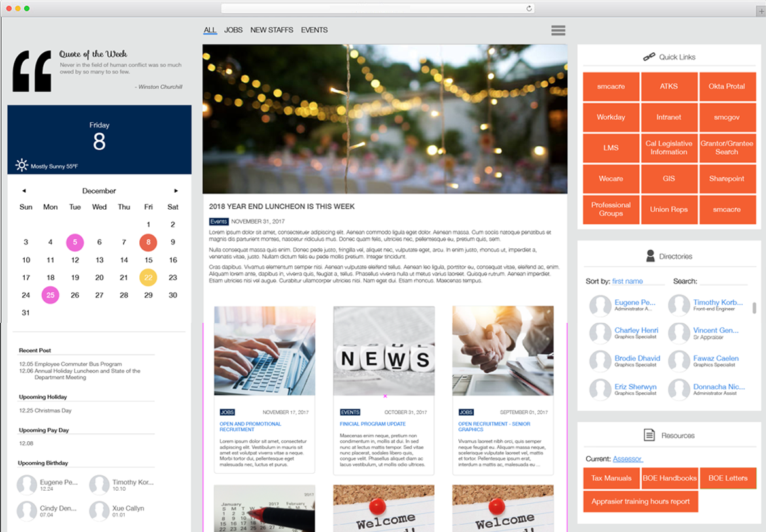Open the Union Reps quick link
The width and height of the screenshot is (766, 532).
pyautogui.click(x=669, y=210)
